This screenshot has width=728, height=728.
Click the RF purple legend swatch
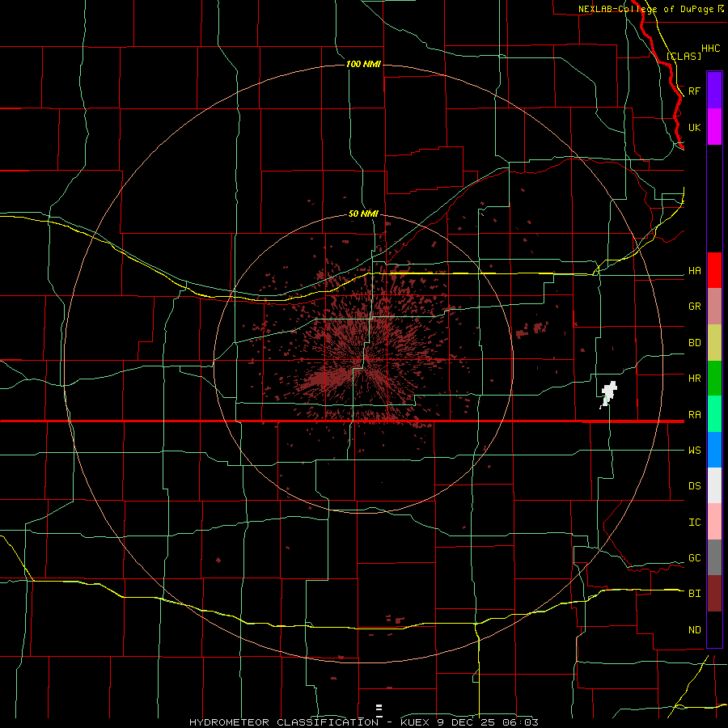click(x=714, y=91)
